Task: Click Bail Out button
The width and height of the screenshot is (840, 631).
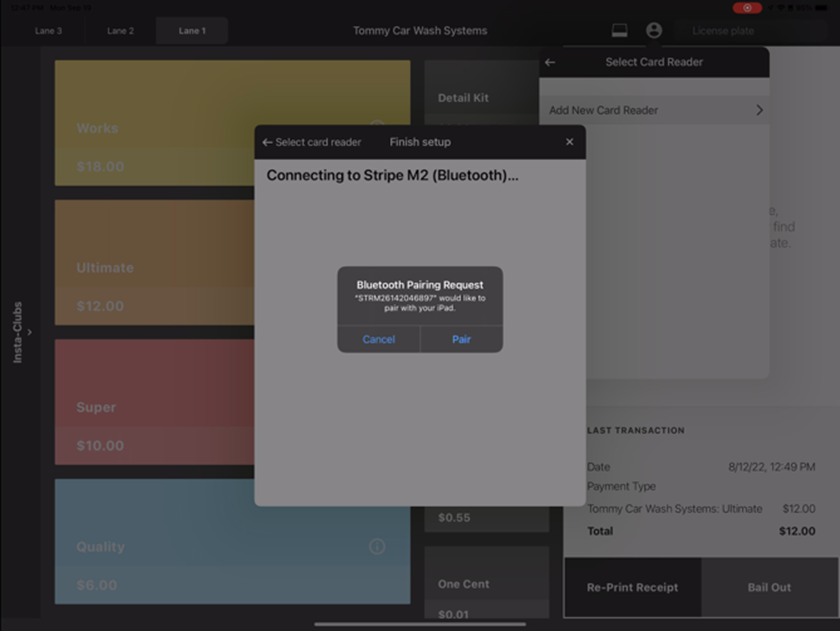Action: click(x=769, y=588)
